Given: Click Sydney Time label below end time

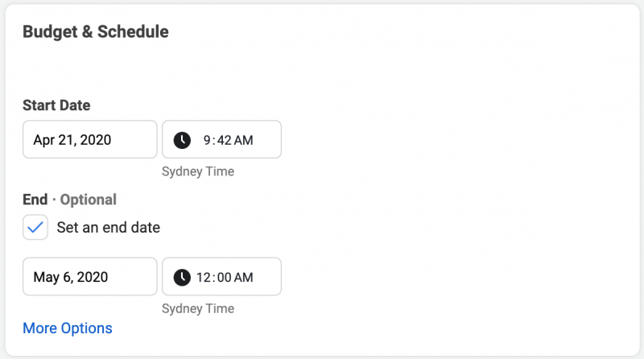Looking at the screenshot, I should (x=198, y=308).
